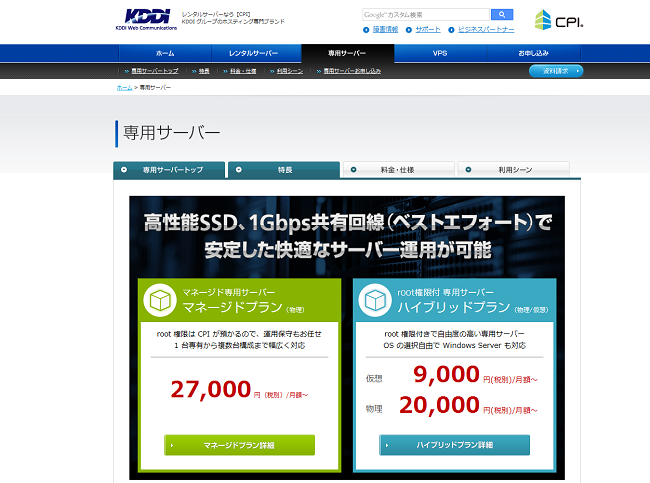Open お申し込み in the main navigation
The width and height of the screenshot is (650, 483).
point(533,53)
